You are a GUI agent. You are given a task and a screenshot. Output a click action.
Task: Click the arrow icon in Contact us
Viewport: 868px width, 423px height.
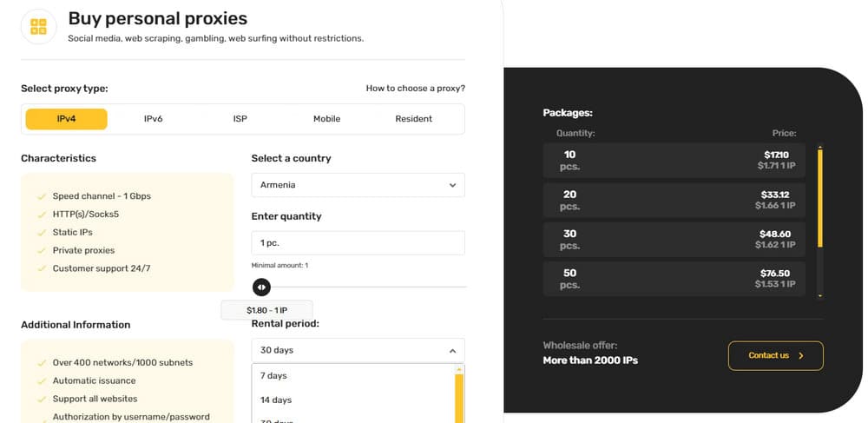tap(801, 356)
